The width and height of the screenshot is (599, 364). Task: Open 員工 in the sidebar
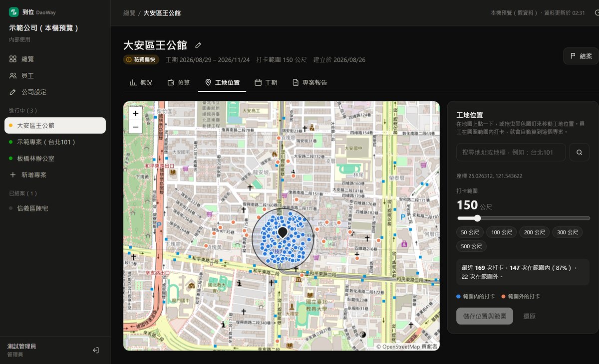pos(55,76)
